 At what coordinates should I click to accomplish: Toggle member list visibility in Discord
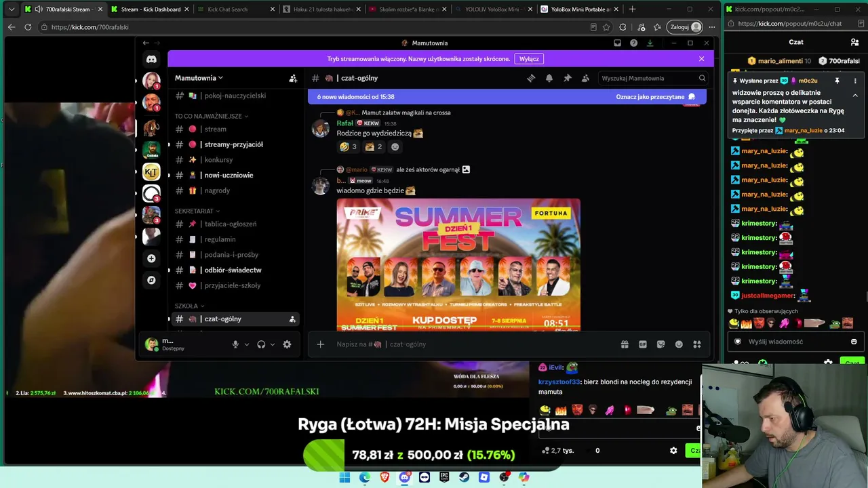(x=585, y=78)
